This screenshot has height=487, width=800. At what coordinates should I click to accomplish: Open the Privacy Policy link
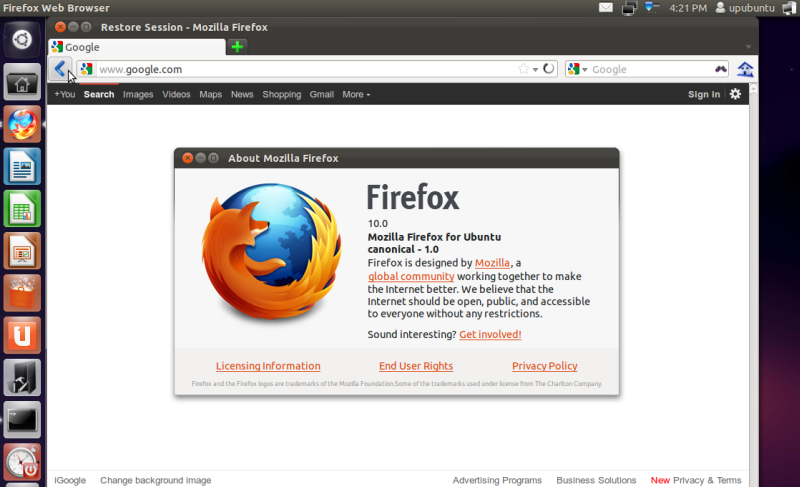pos(544,366)
